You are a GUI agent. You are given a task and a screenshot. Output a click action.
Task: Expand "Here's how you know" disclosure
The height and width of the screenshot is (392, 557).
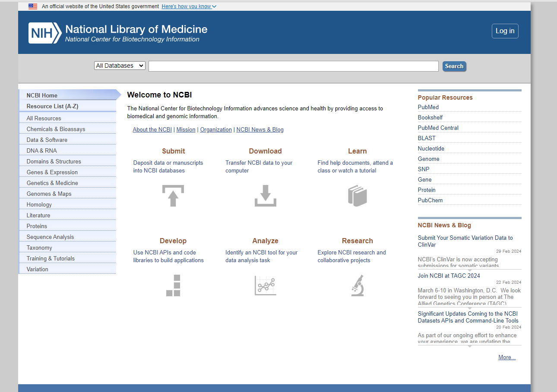pyautogui.click(x=189, y=6)
